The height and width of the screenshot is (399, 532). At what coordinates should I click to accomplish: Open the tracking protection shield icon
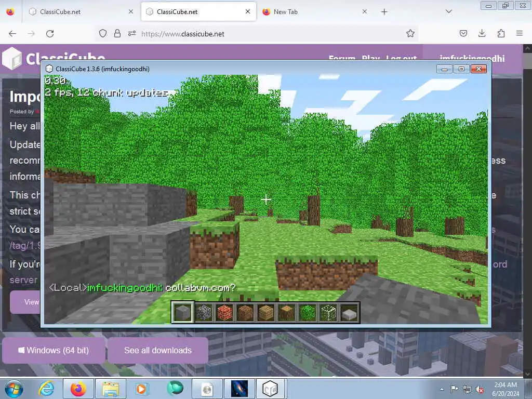click(103, 34)
